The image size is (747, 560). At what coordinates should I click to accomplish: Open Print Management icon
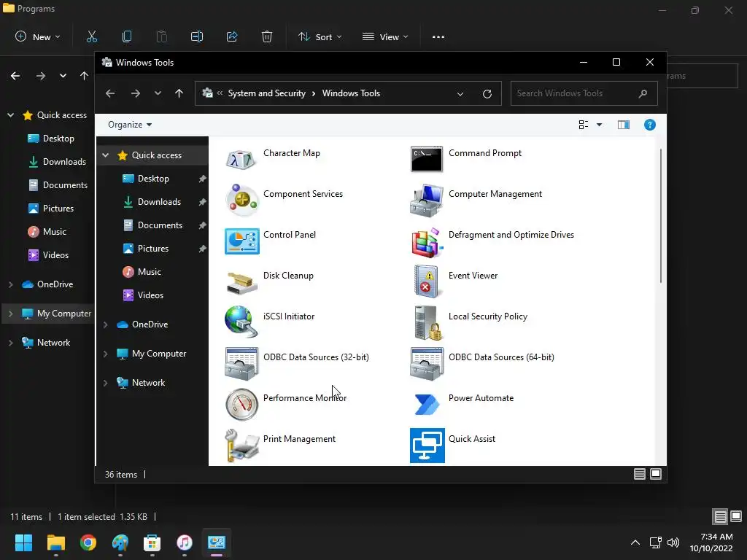click(x=241, y=446)
